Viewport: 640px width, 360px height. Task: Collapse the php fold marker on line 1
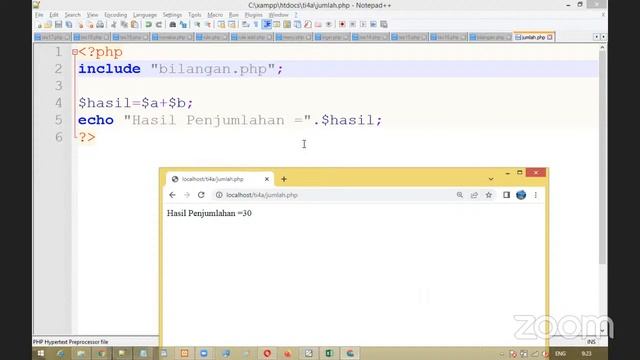(x=75, y=52)
